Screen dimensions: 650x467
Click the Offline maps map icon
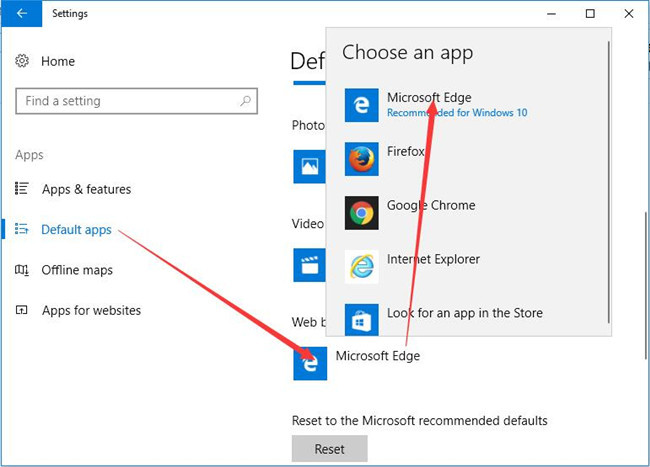click(22, 270)
